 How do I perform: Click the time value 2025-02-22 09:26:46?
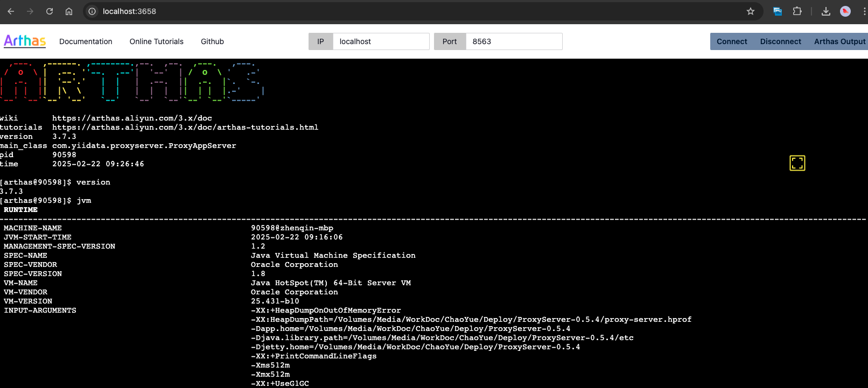98,164
